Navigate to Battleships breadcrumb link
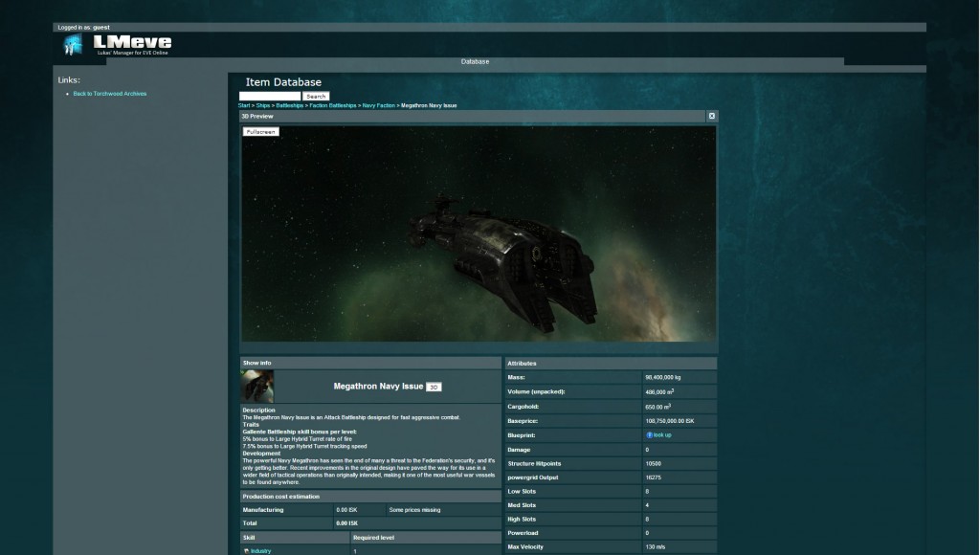The height and width of the screenshot is (555, 980). (289, 105)
